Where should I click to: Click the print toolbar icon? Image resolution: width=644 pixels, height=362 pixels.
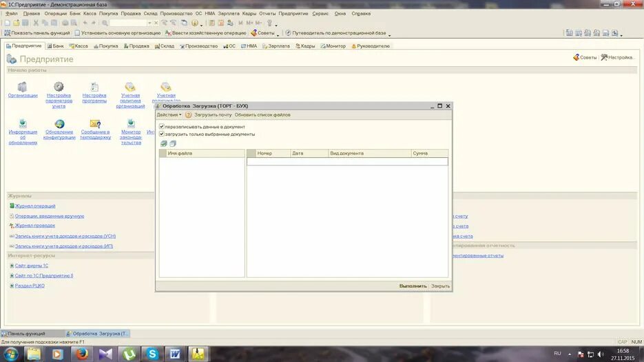(65, 23)
